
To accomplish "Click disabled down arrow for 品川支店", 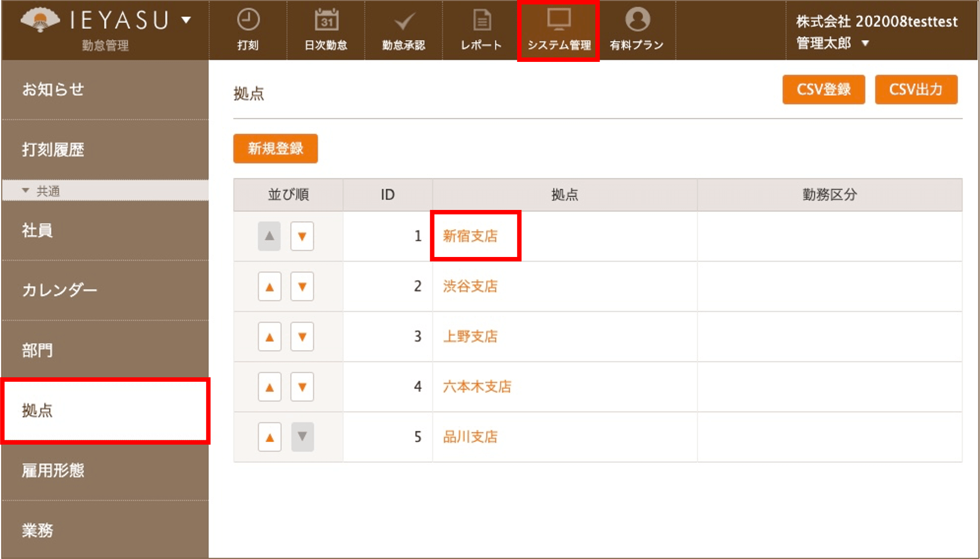I will (302, 437).
